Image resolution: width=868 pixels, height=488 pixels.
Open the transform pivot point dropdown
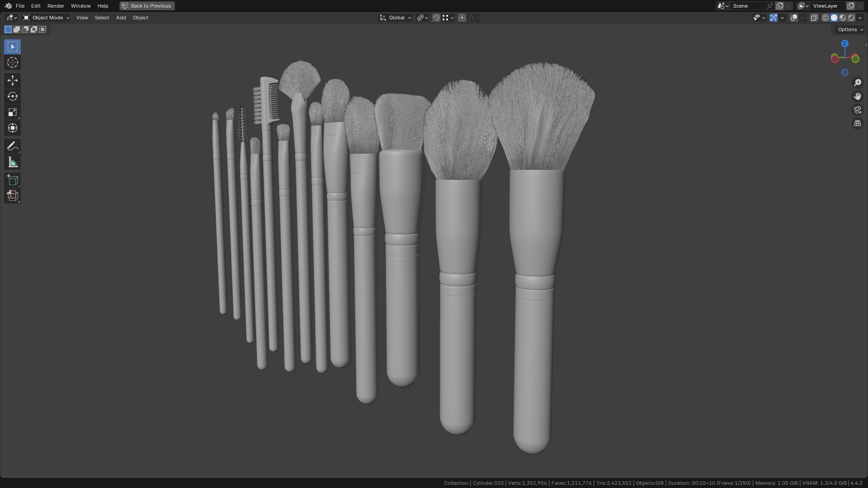tap(422, 18)
